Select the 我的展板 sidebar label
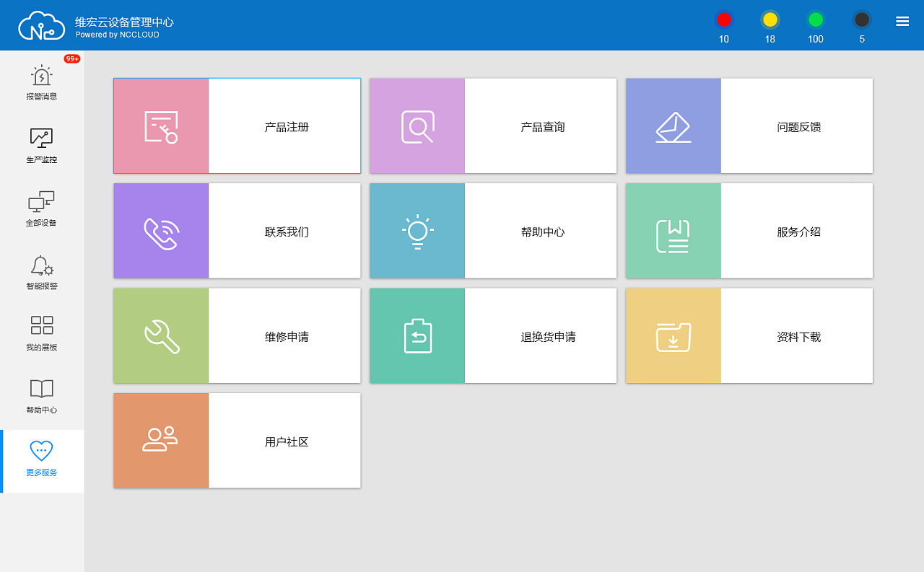 (42, 348)
